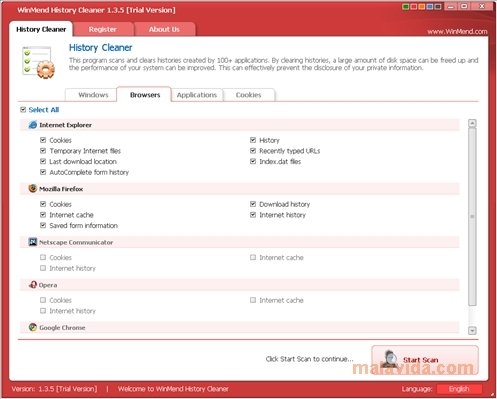The width and height of the screenshot is (497, 399).
Task: Uncheck Index.dat files
Action: [253, 161]
